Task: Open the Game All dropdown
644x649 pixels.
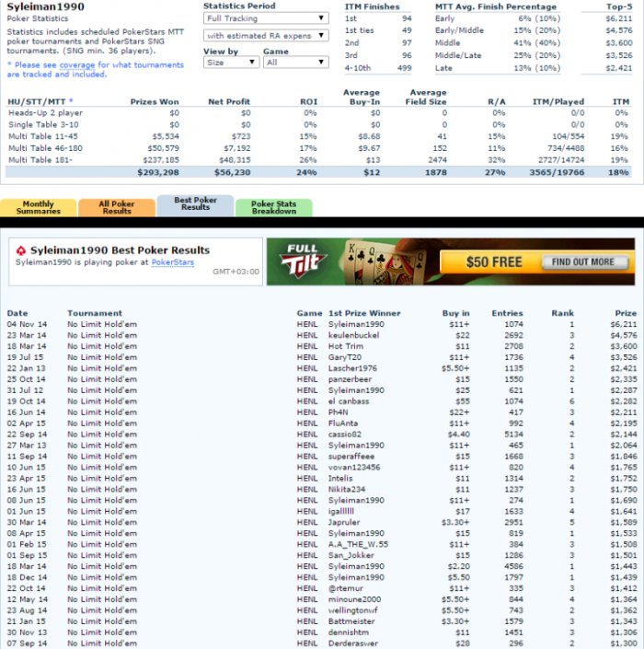Action: pyautogui.click(x=296, y=62)
